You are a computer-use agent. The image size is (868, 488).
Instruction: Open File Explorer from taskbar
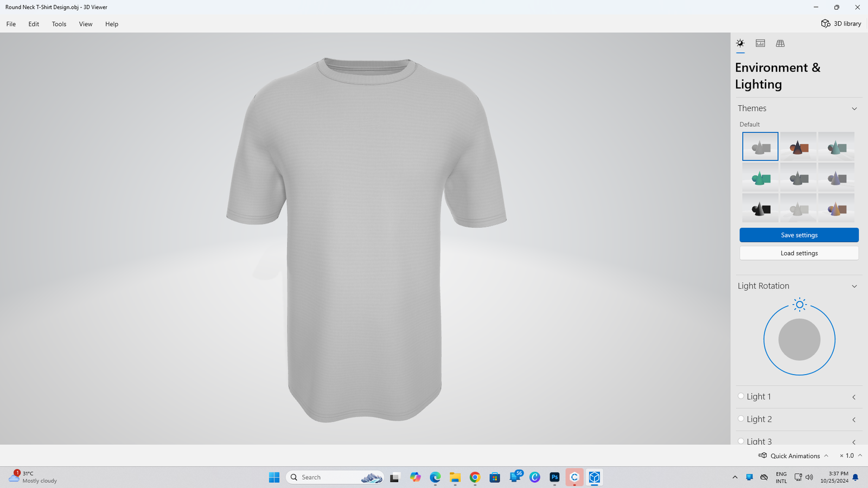coord(455,477)
